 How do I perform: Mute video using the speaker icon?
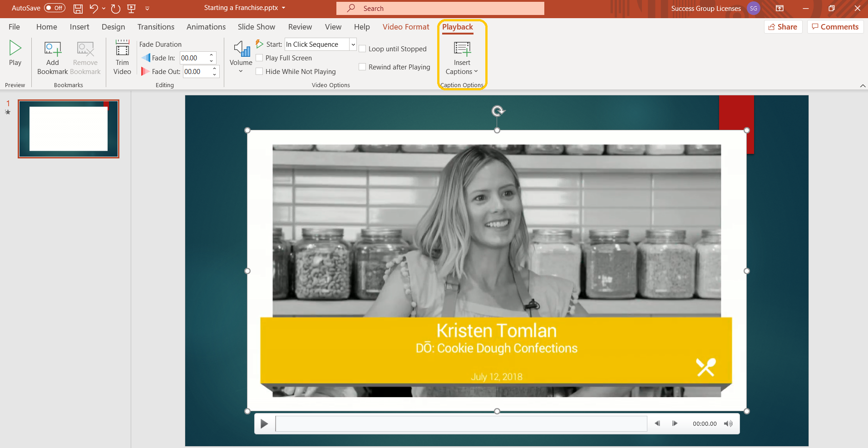coord(728,423)
